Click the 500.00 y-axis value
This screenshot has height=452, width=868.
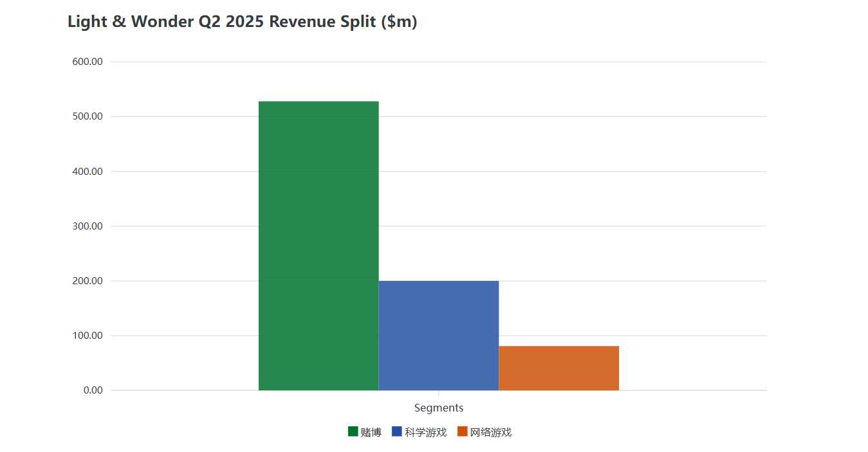(88, 116)
